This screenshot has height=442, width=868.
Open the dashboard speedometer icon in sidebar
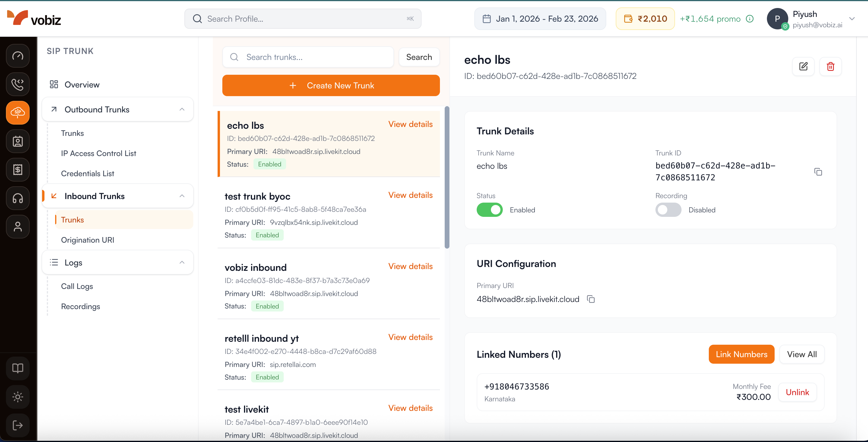click(17, 56)
